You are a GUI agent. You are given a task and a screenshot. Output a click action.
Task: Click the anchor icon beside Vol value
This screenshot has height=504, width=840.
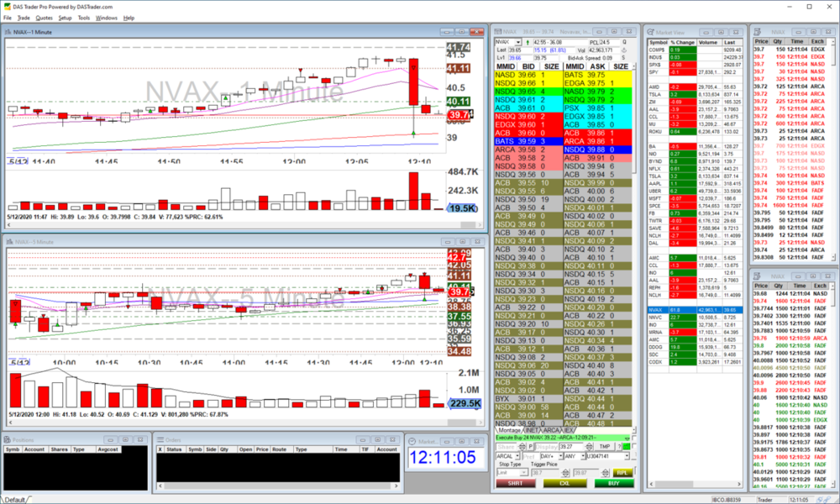624,50
